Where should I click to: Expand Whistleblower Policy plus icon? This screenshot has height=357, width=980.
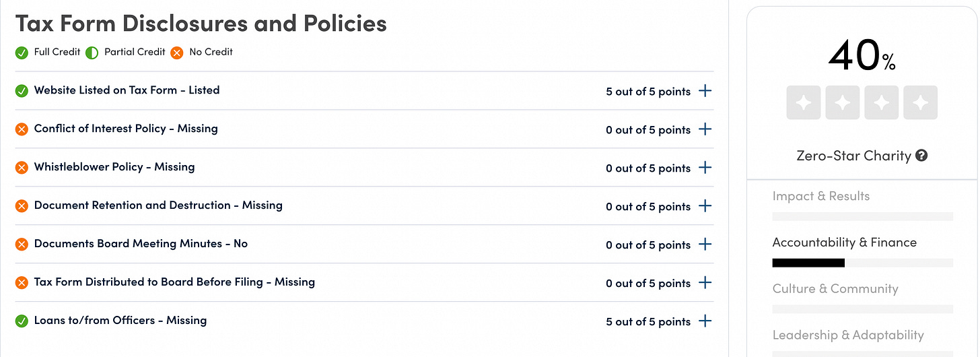705,168
